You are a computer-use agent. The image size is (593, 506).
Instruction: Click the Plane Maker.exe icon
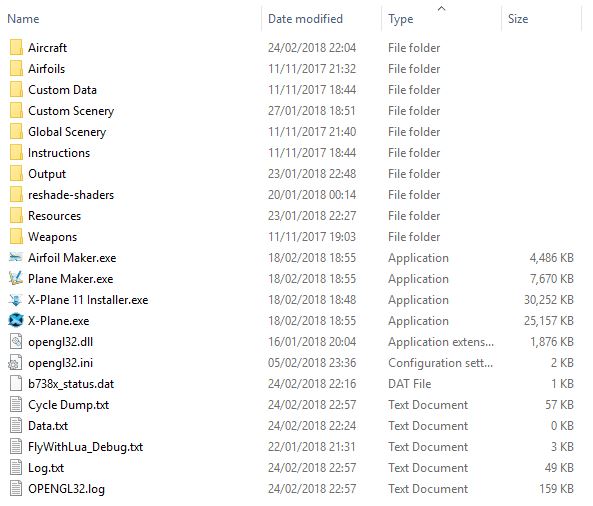point(16,278)
